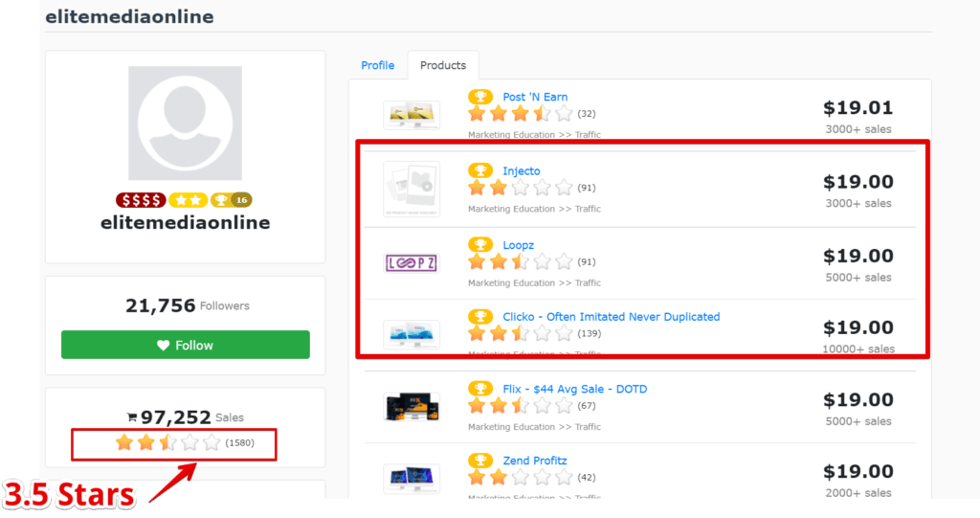Click the (1580) review count
Image resolution: width=980 pixels, height=518 pixels.
[240, 443]
